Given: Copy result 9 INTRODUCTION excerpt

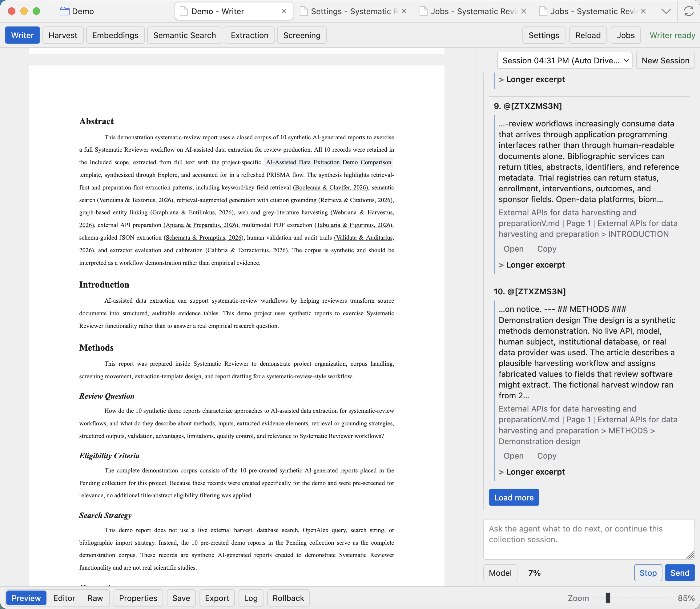Looking at the screenshot, I should pos(547,249).
